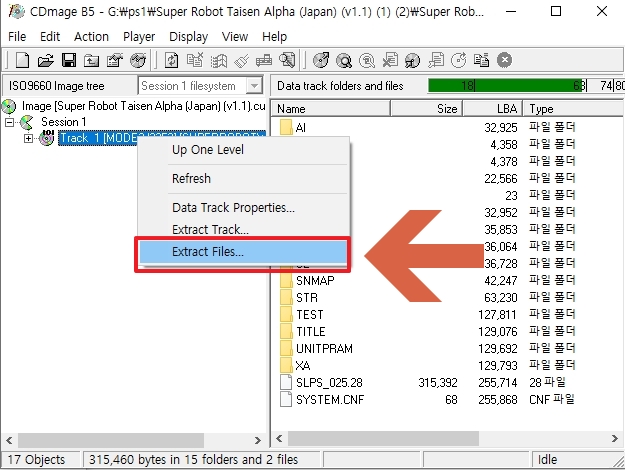Click the properties hand-and-sheet toolbar icon
This screenshot has height=470, width=625.
(x=115, y=61)
